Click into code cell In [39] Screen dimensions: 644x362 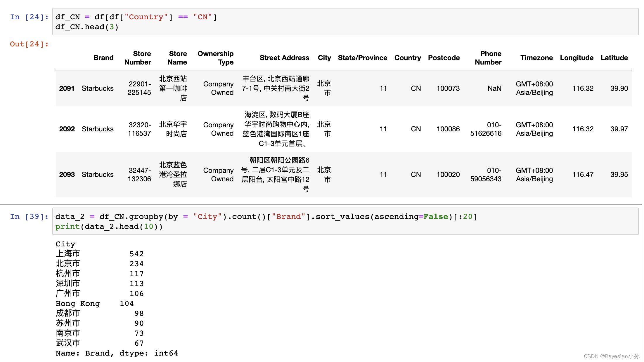345,221
